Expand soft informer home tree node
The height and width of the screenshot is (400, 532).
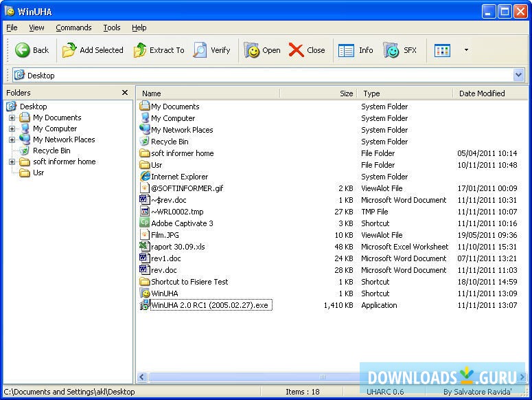(12, 162)
